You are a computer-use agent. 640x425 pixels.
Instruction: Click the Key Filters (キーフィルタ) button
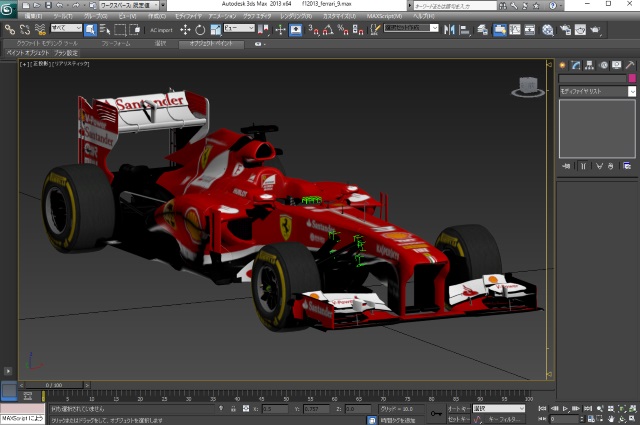(x=504, y=419)
